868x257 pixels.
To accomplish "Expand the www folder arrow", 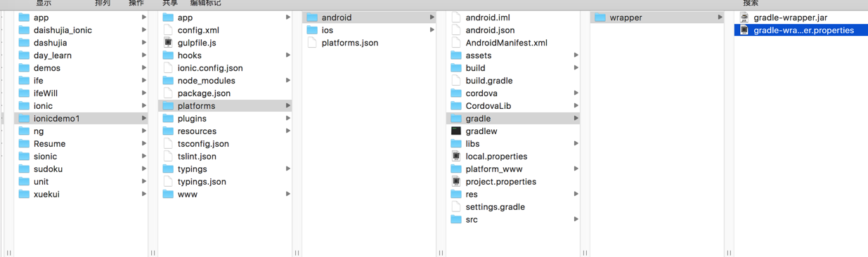I will [288, 195].
